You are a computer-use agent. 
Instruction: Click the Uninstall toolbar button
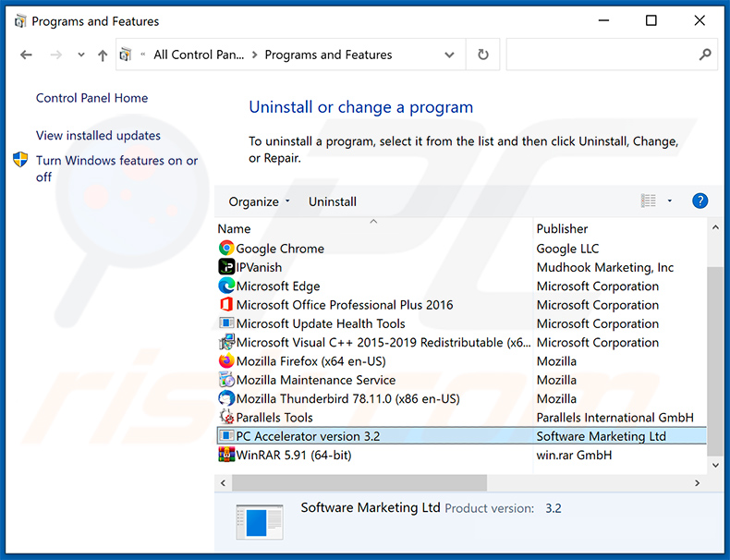pyautogui.click(x=333, y=201)
